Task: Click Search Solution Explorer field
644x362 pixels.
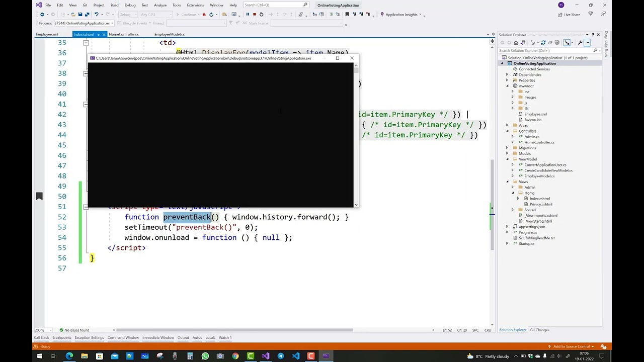Action: [x=548, y=50]
